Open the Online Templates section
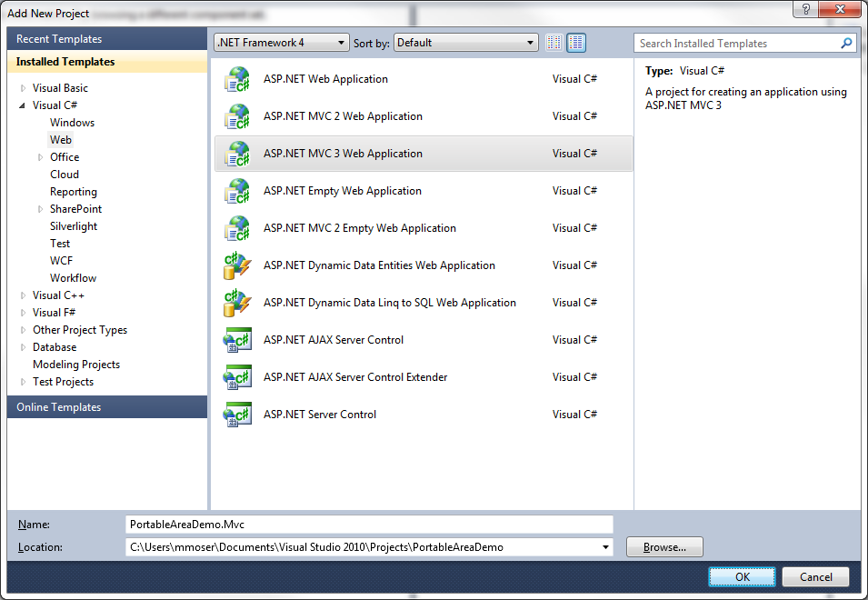The width and height of the screenshot is (868, 600). point(107,407)
